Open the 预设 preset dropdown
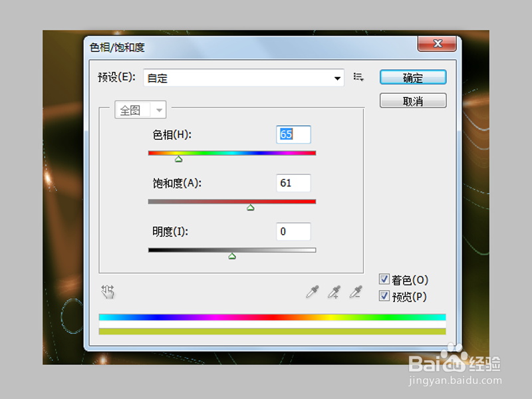The image size is (532, 399). (x=243, y=77)
